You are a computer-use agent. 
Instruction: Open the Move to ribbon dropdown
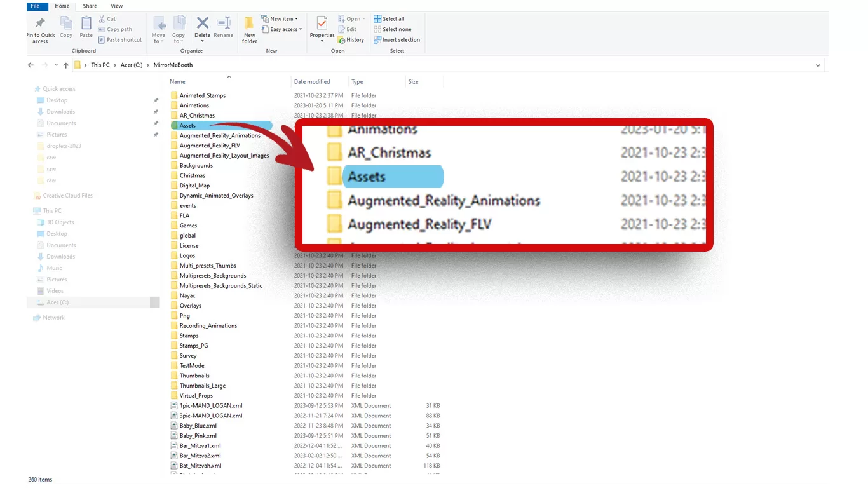click(158, 30)
